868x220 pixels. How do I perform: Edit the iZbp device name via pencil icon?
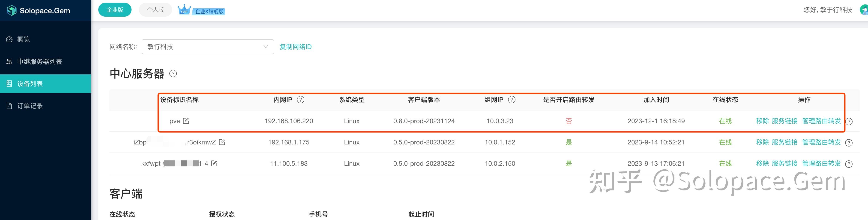click(x=222, y=142)
